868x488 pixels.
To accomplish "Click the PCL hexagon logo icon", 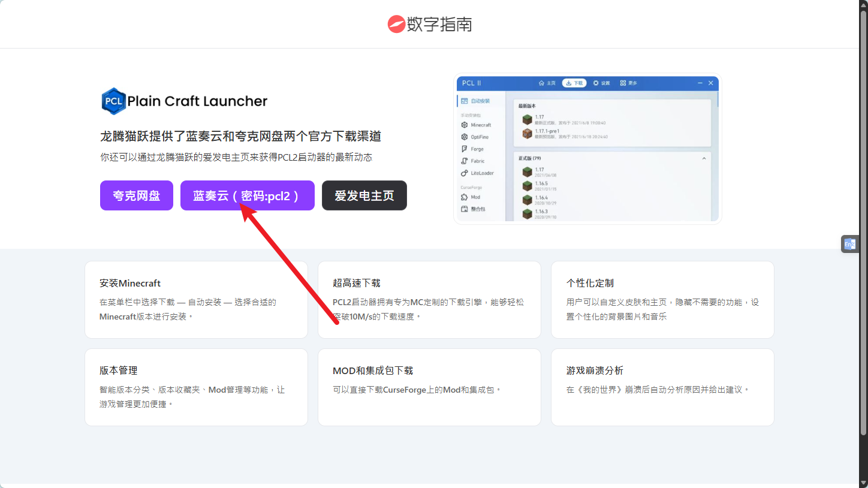I will [x=113, y=101].
